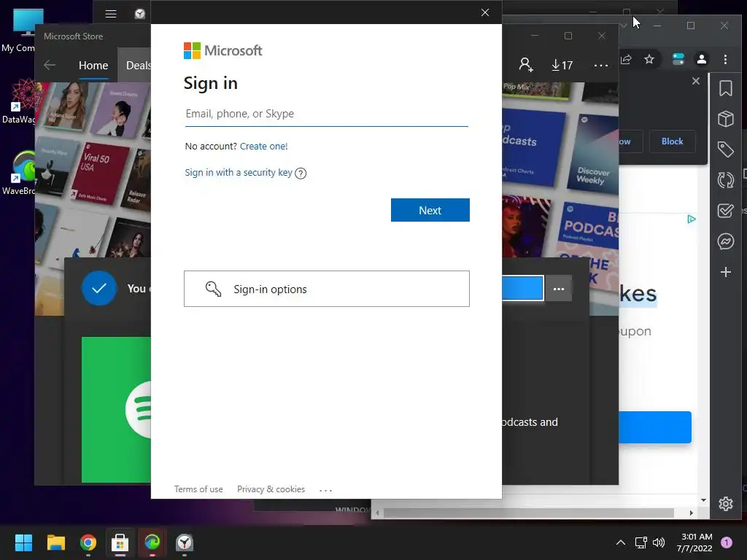The width and height of the screenshot is (747, 560).
Task: Open sidebar bookmark icon
Action: pos(726,88)
